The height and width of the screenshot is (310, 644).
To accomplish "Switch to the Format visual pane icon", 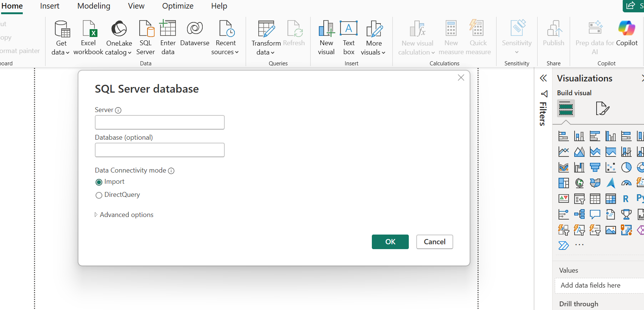I will pos(602,109).
